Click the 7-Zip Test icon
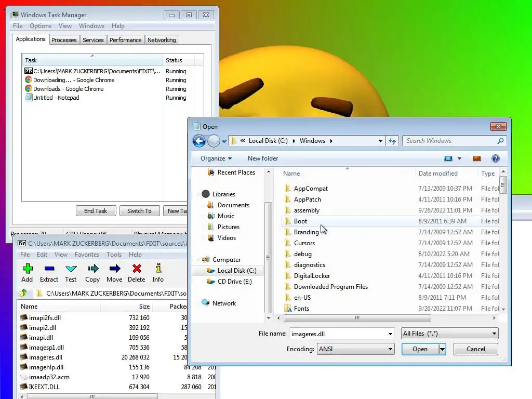The width and height of the screenshot is (532, 399). 71,269
